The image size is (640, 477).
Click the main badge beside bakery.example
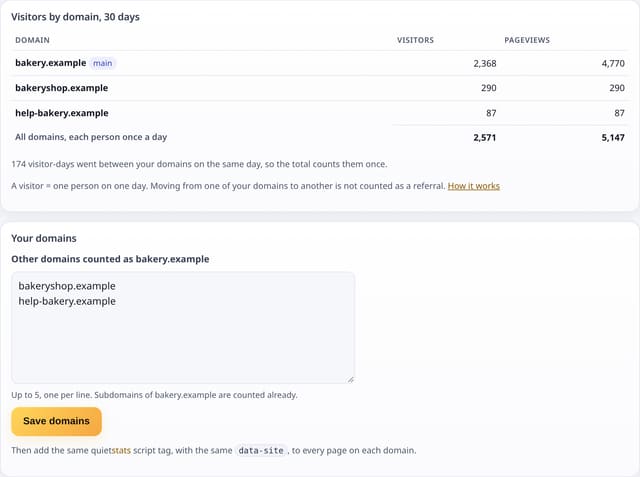[102, 63]
